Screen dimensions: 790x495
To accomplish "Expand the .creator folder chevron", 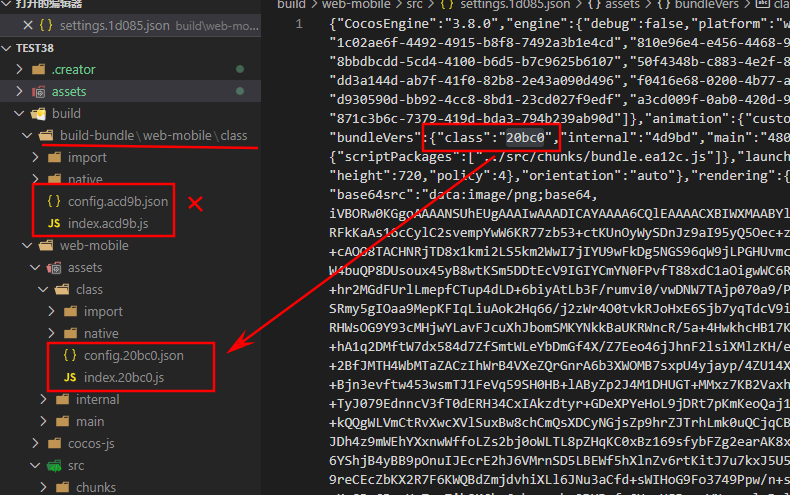I will pos(19,69).
